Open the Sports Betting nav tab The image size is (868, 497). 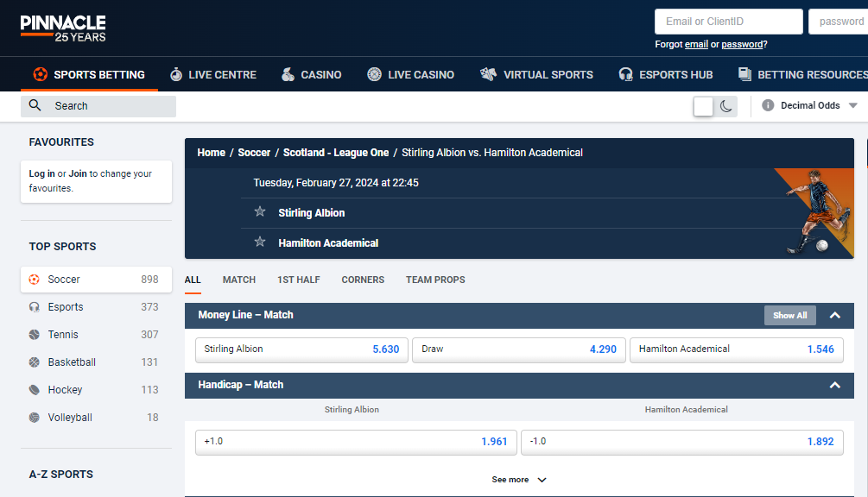point(89,74)
